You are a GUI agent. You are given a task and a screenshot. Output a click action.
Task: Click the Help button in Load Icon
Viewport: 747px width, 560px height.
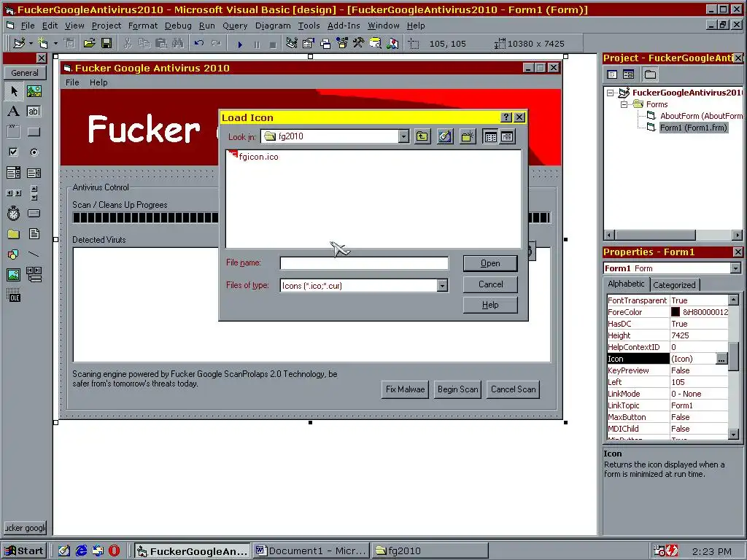[x=490, y=305]
